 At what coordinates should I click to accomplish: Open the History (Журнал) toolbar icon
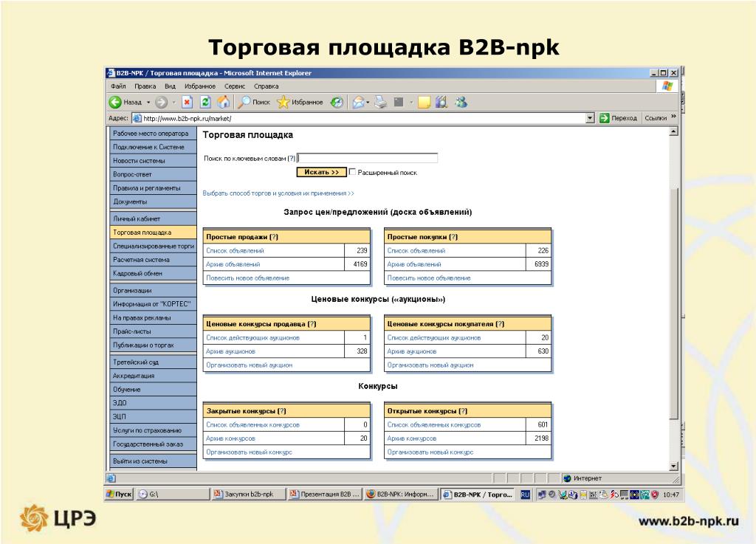point(337,102)
